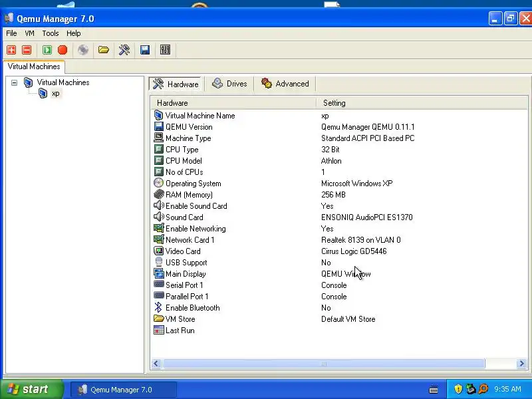Click the VM Store folder icon
The width and height of the screenshot is (532, 399).
[158, 319]
